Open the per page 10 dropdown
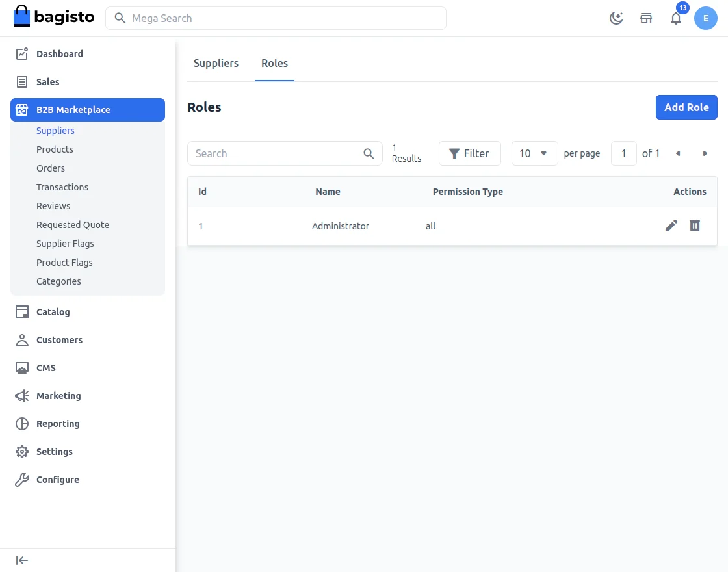 534,153
